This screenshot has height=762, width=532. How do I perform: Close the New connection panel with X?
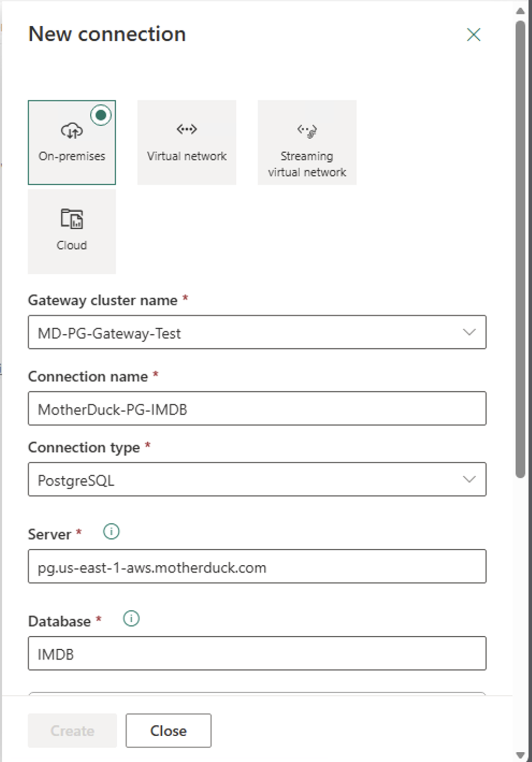tap(473, 35)
